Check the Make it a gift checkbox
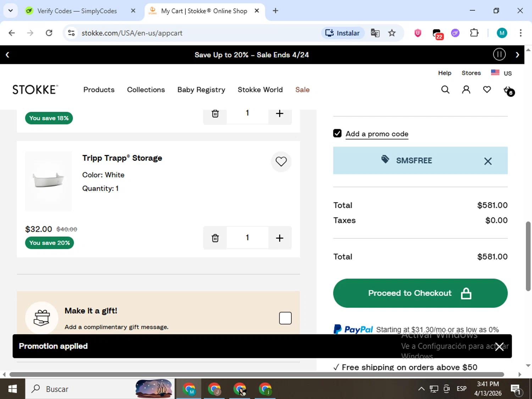 (286, 318)
